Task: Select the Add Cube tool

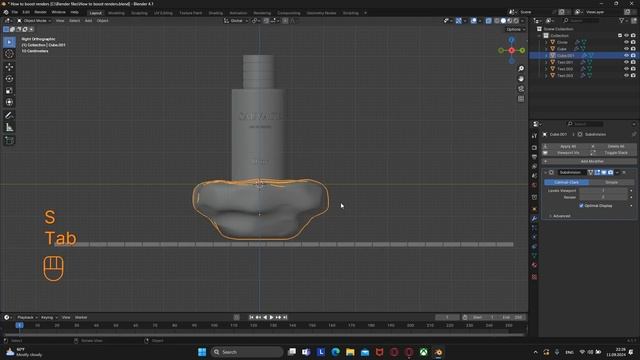Action: pyautogui.click(x=9, y=141)
